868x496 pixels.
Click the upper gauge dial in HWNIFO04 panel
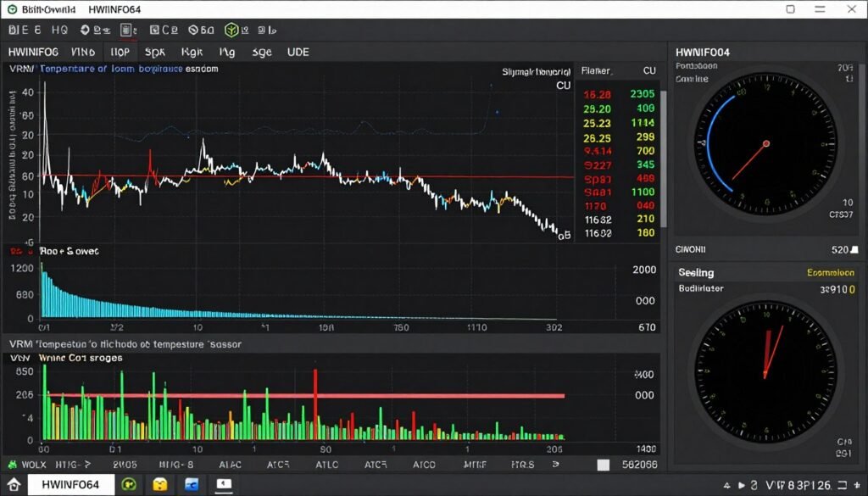tap(766, 144)
